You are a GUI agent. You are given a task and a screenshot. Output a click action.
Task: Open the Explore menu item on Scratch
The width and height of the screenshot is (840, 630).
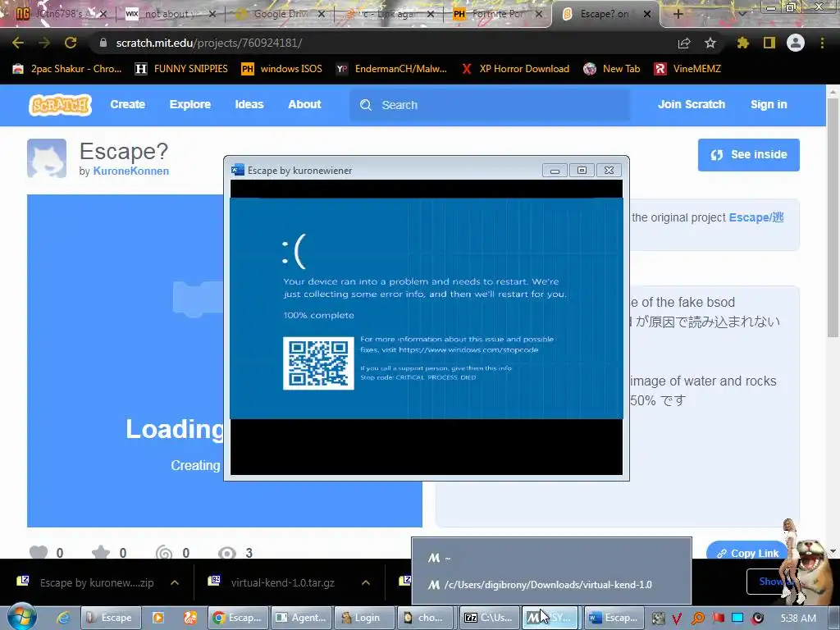[x=190, y=104]
